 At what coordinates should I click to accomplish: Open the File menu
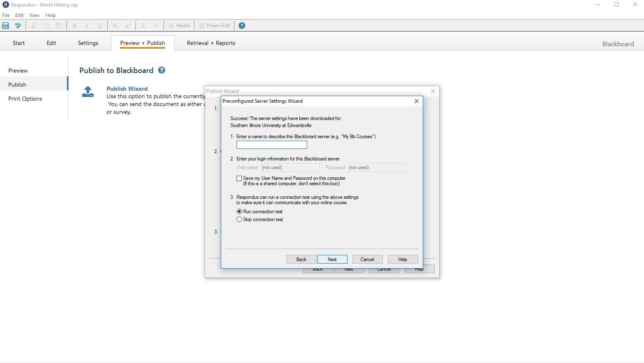[x=6, y=15]
